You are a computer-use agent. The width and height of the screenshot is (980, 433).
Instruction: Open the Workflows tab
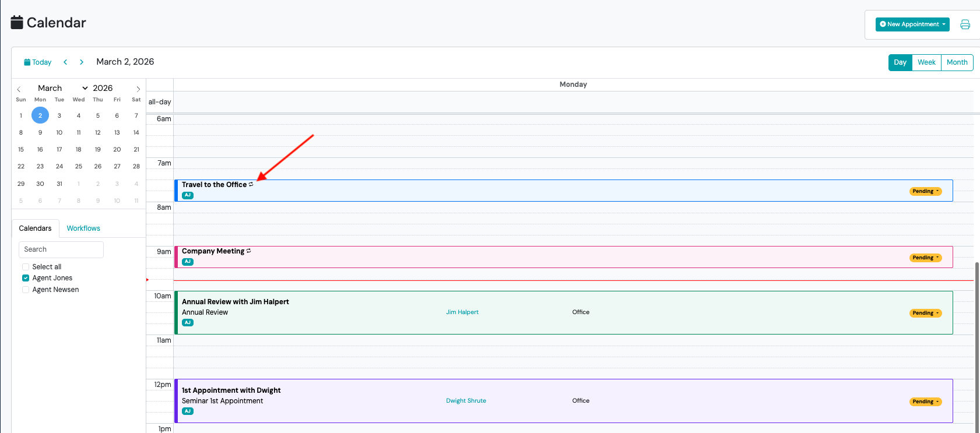coord(83,228)
